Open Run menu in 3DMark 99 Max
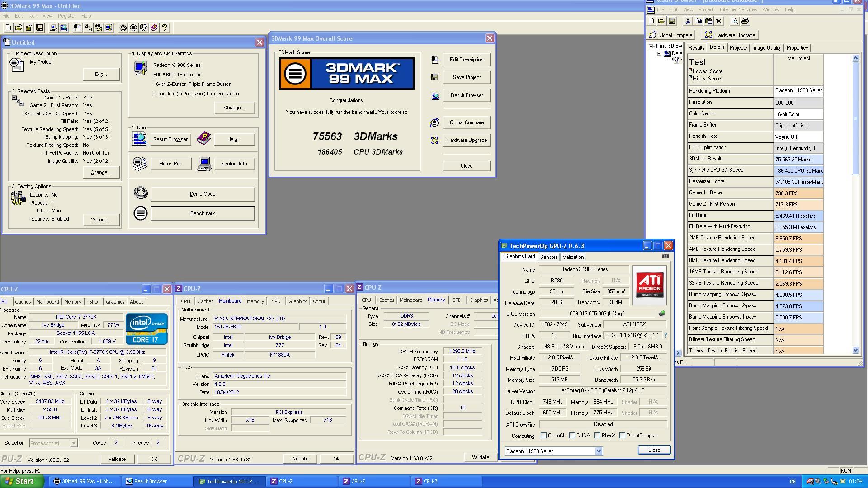Image resolution: width=868 pixels, height=488 pixels. point(33,16)
